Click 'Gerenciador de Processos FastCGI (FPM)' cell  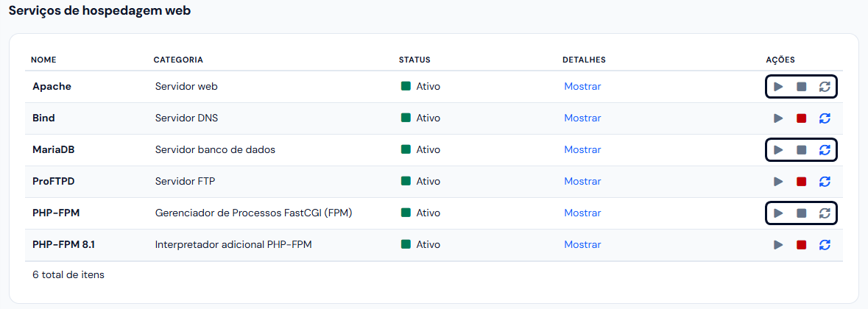tap(254, 213)
